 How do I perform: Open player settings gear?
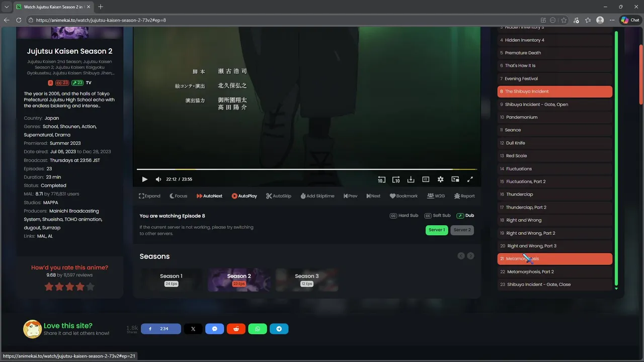click(x=440, y=179)
